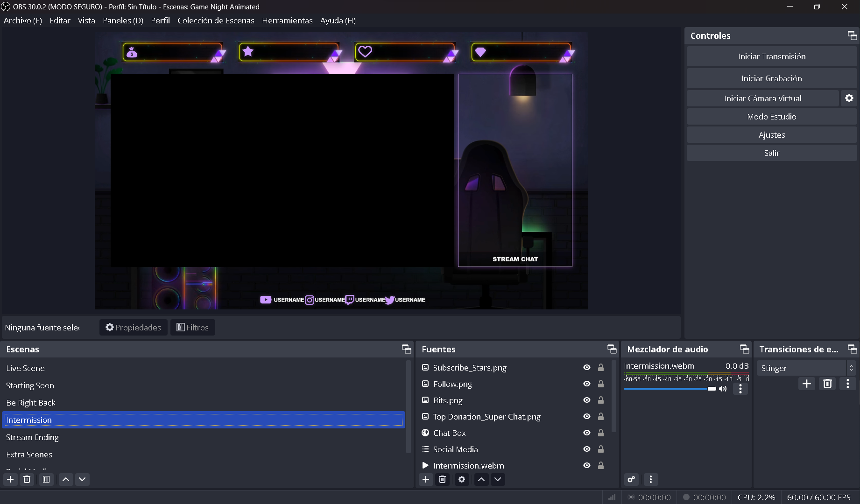Remove the selected source with trash icon

tap(443, 479)
